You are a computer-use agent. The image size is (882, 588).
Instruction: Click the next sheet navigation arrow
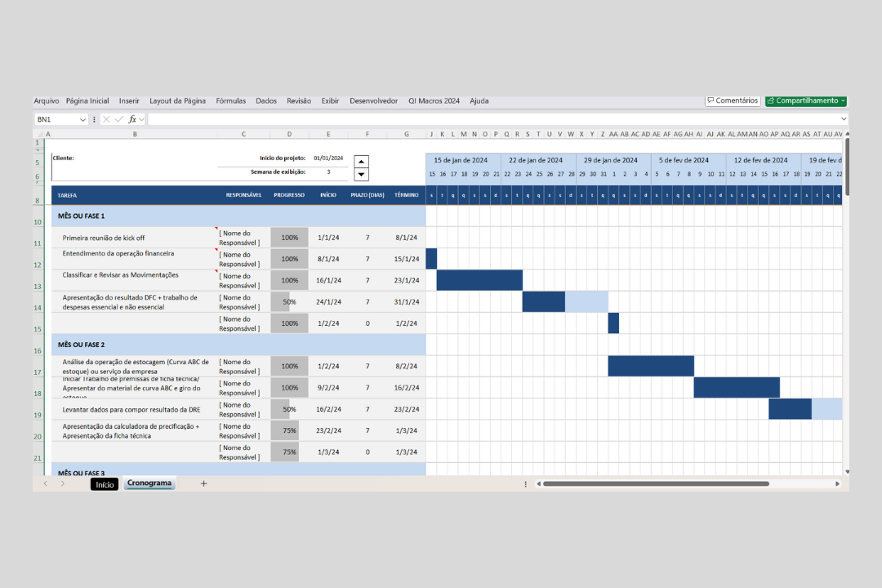63,483
